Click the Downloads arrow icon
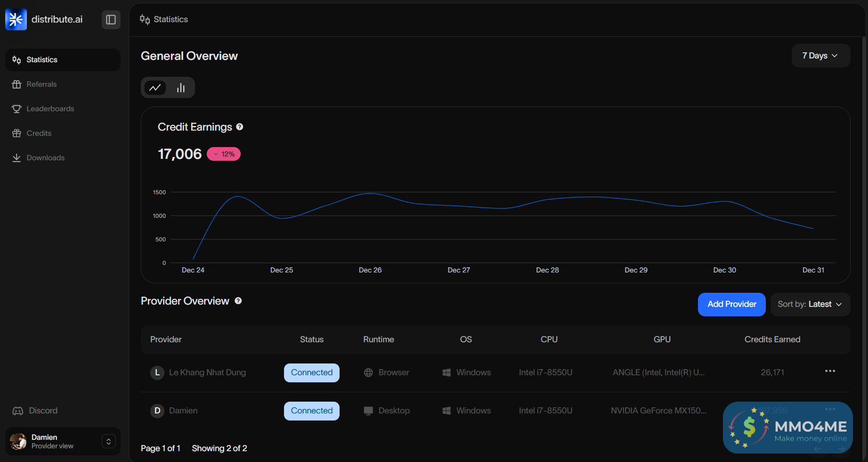Screen dimensions: 868x462 (x=16, y=158)
